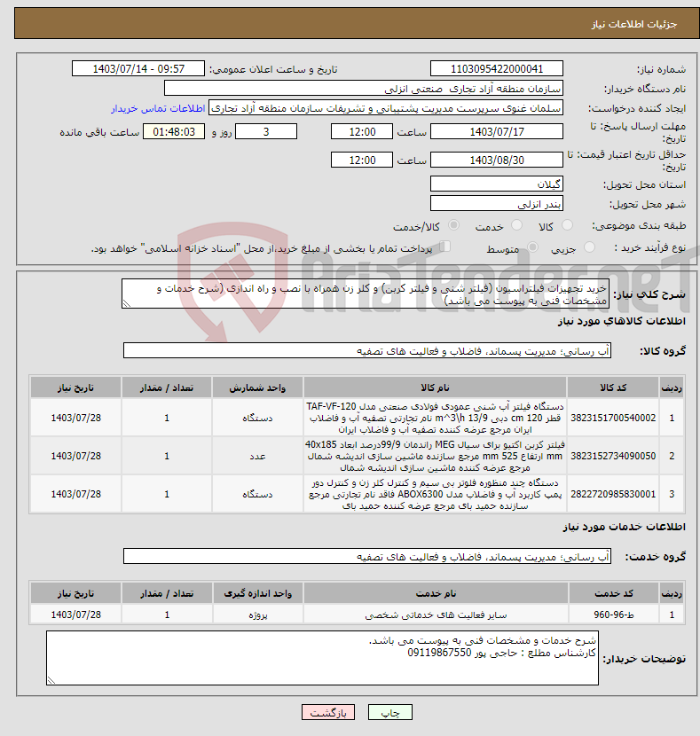The image size is (700, 736).
Task: Select the کالا radio button
Action: click(567, 225)
